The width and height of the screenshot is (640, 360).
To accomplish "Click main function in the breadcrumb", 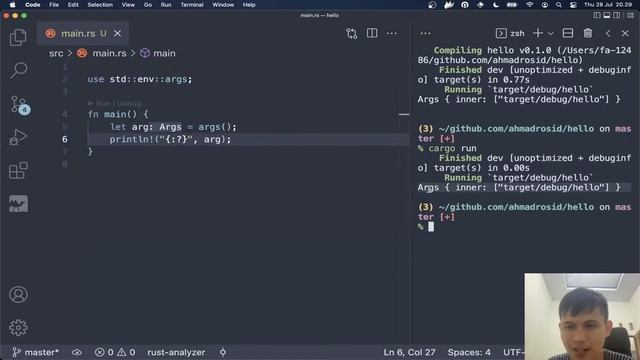I will [x=164, y=53].
